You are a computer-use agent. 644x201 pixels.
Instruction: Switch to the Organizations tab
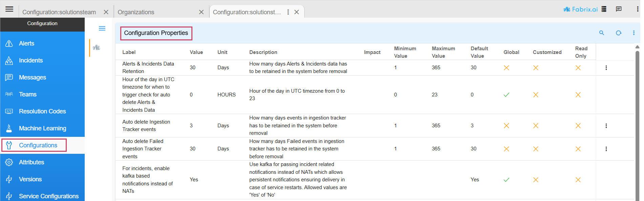136,12
